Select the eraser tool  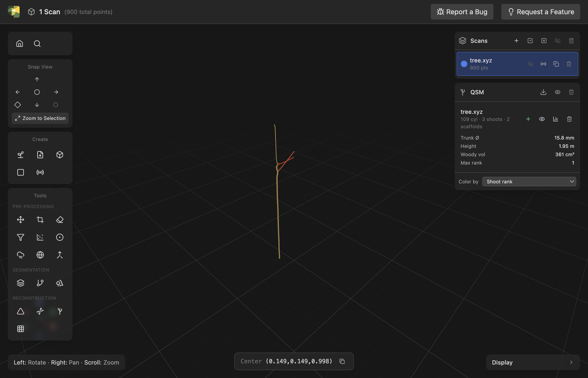point(60,220)
